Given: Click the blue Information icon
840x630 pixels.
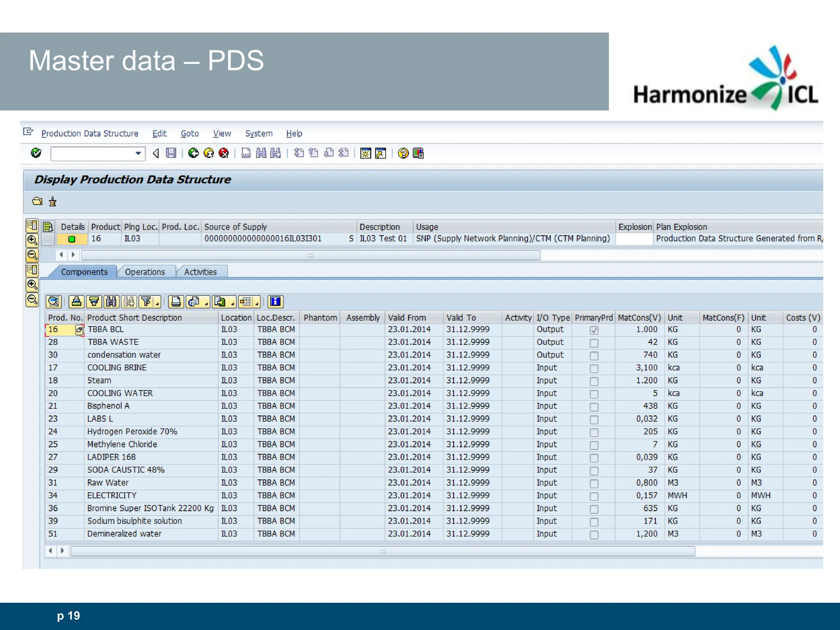Looking at the screenshot, I should click(x=275, y=302).
